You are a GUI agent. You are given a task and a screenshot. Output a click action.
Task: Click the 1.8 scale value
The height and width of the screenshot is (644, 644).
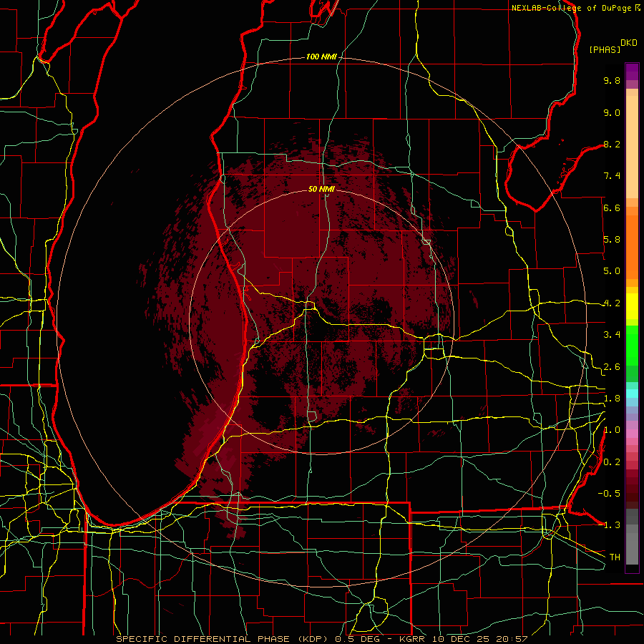pyautogui.click(x=612, y=399)
